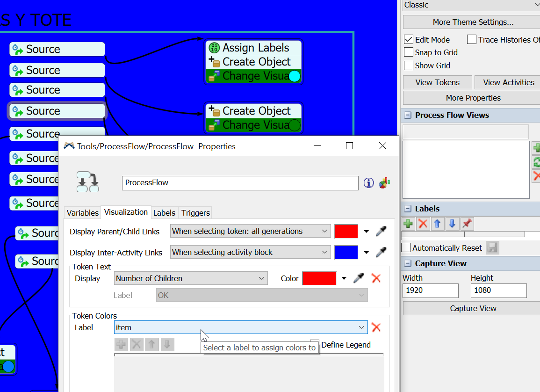Remove the Token Colors label with red X
540x392 pixels.
click(376, 327)
